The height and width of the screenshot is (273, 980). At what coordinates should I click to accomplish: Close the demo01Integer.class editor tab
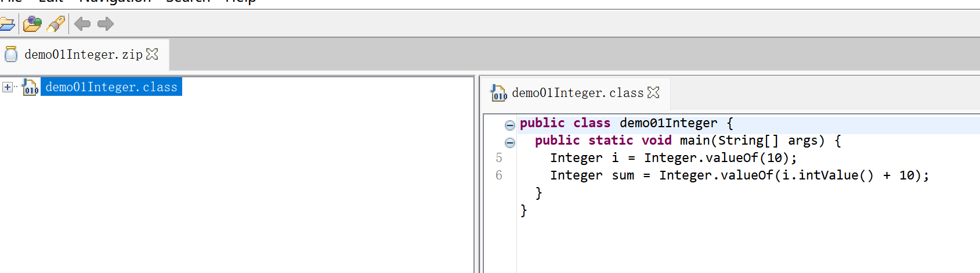(653, 92)
